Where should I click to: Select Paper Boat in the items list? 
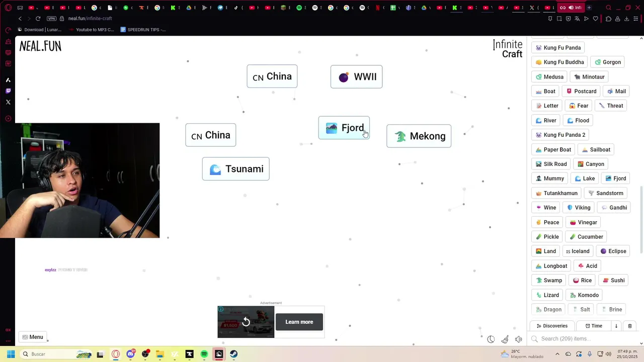pyautogui.click(x=553, y=149)
